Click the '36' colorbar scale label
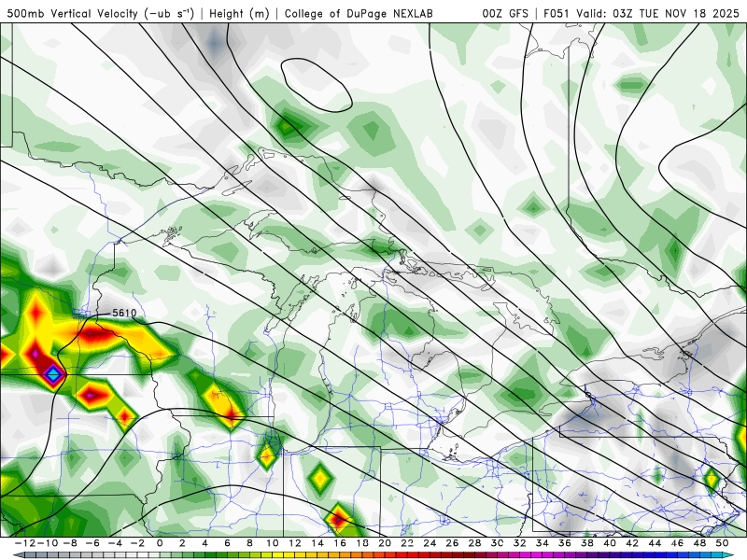 pos(565,543)
